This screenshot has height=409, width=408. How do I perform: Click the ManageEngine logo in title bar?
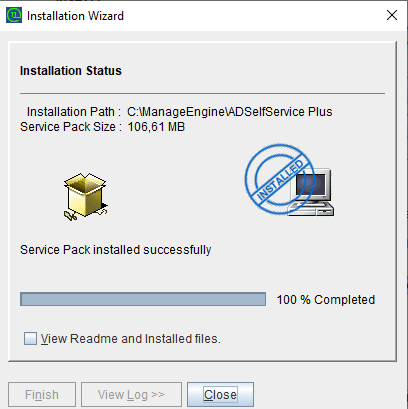tap(14, 15)
